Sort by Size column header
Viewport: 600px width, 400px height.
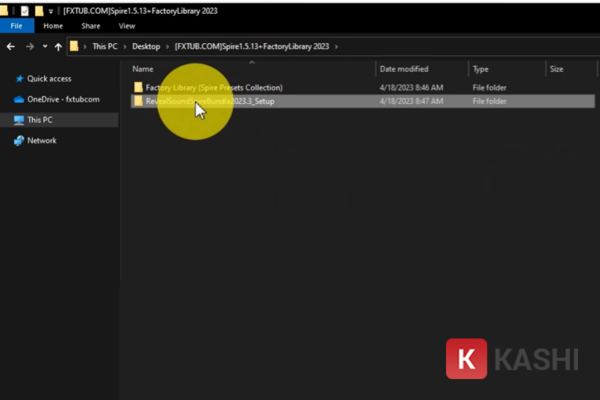pyautogui.click(x=557, y=69)
